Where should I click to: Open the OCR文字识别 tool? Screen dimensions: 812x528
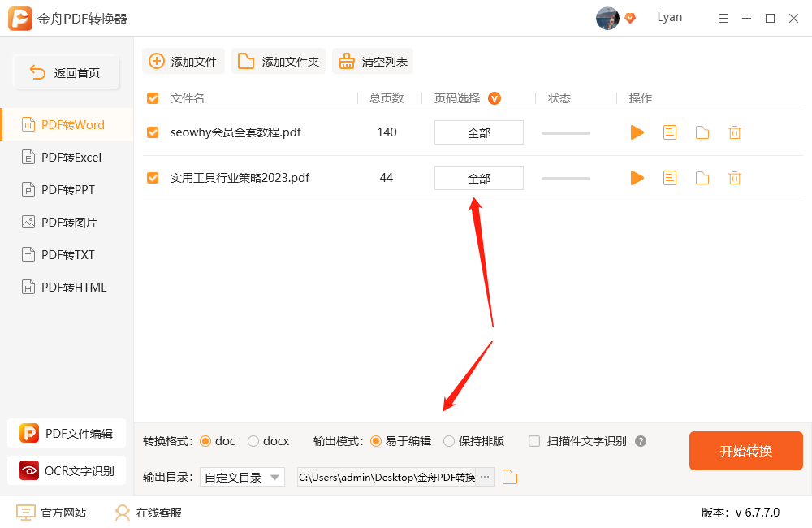click(67, 470)
